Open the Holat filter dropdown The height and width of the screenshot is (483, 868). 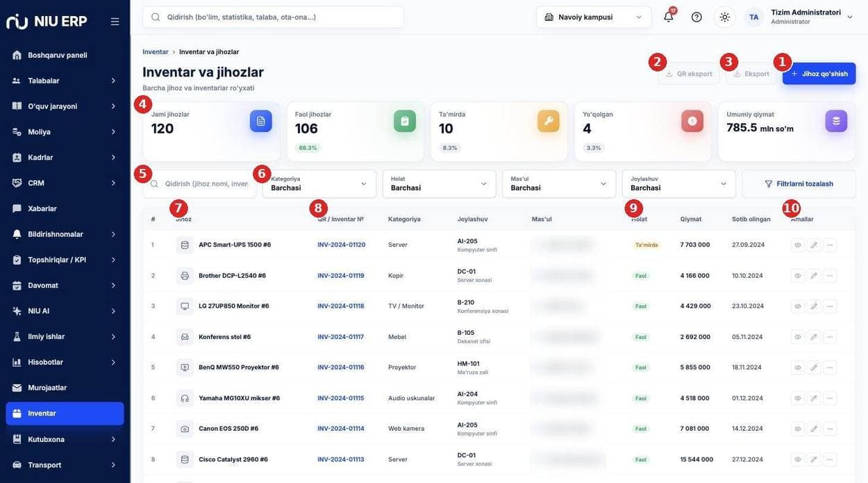[439, 183]
